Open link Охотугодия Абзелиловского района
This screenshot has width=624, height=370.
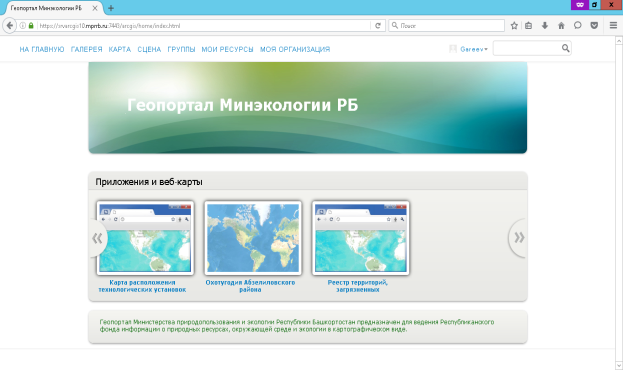pyautogui.click(x=250, y=286)
